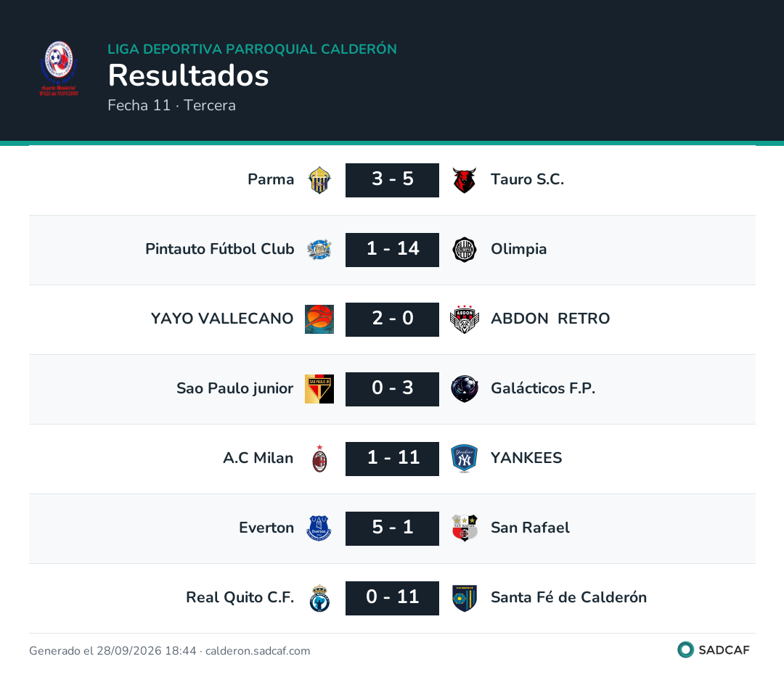784x688 pixels.
Task: Select the Olimpia club crest
Action: [465, 250]
